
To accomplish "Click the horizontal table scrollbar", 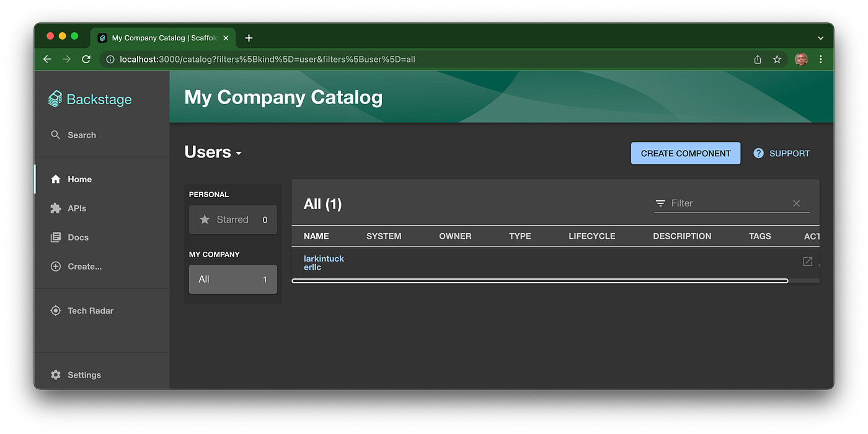I will point(540,281).
